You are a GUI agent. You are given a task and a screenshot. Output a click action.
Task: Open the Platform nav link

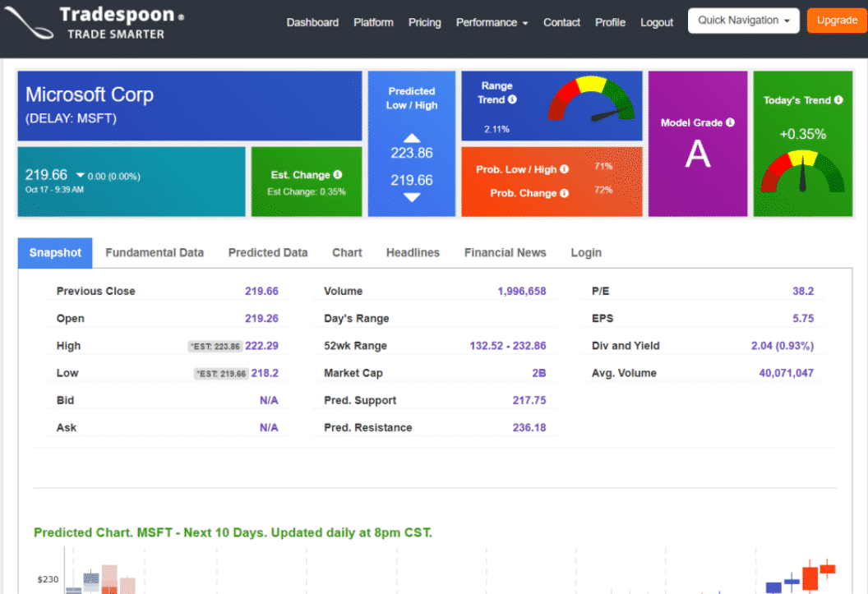(x=374, y=23)
